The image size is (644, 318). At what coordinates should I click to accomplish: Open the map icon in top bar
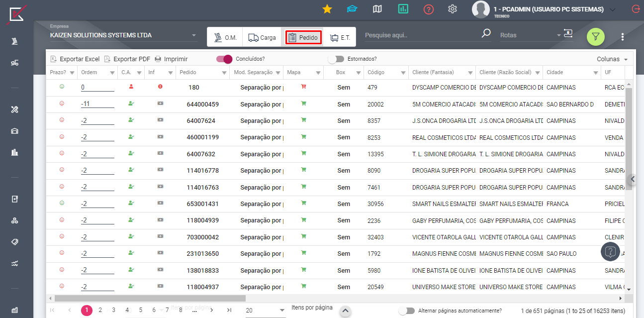pyautogui.click(x=377, y=9)
